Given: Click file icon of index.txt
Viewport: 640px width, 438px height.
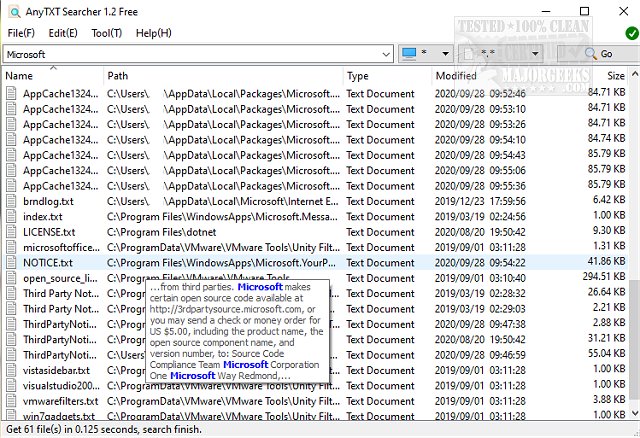Looking at the screenshot, I should 11,217.
